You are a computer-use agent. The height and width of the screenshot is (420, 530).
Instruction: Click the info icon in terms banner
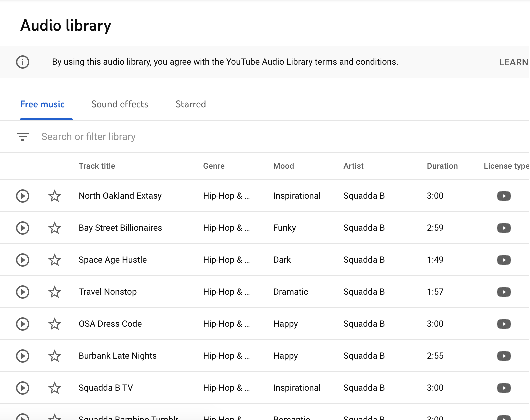[x=23, y=62]
